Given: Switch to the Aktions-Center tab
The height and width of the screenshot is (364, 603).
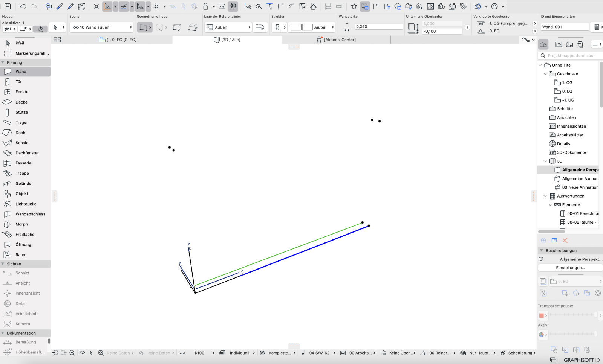Looking at the screenshot, I should pos(336,40).
